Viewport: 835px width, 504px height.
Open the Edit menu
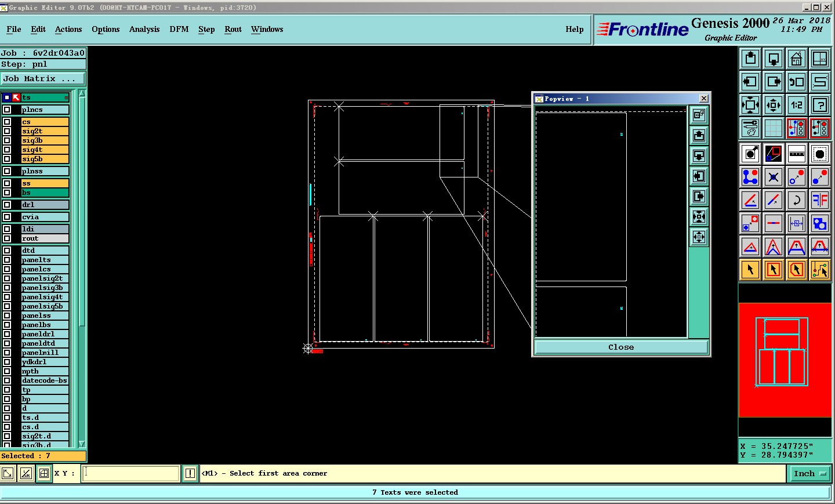coord(38,29)
